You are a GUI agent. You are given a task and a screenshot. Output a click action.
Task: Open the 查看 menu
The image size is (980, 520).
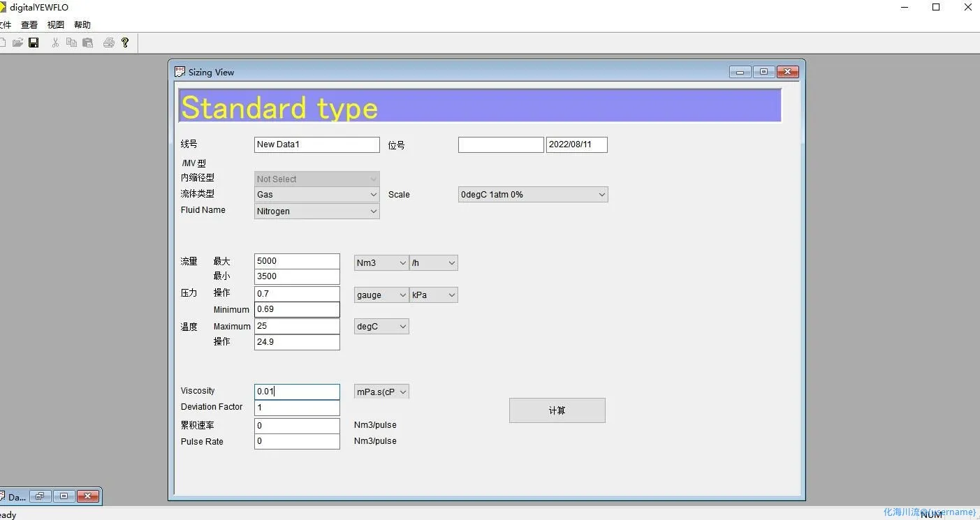pyautogui.click(x=29, y=25)
